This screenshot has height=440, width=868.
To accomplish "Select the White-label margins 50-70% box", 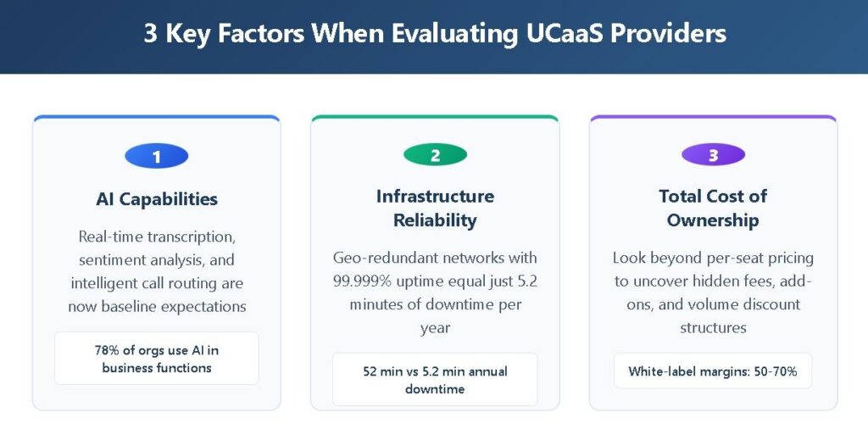I will pyautogui.click(x=713, y=371).
